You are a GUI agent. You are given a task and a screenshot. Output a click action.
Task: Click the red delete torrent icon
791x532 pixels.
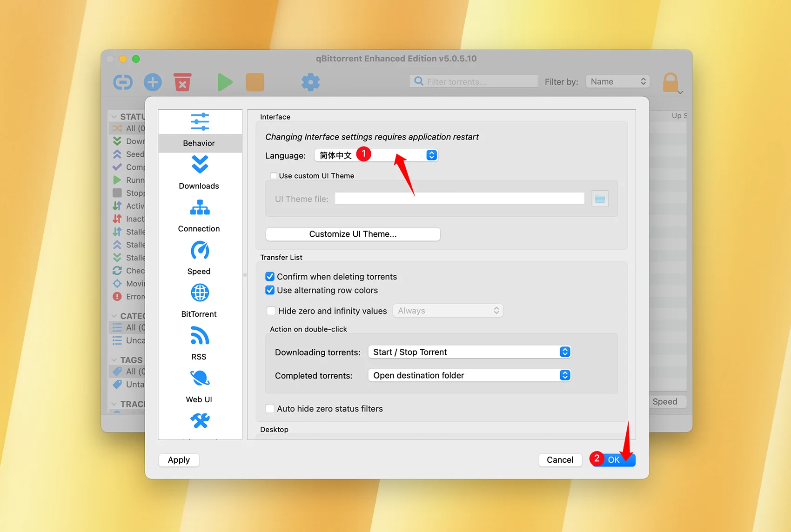(182, 82)
